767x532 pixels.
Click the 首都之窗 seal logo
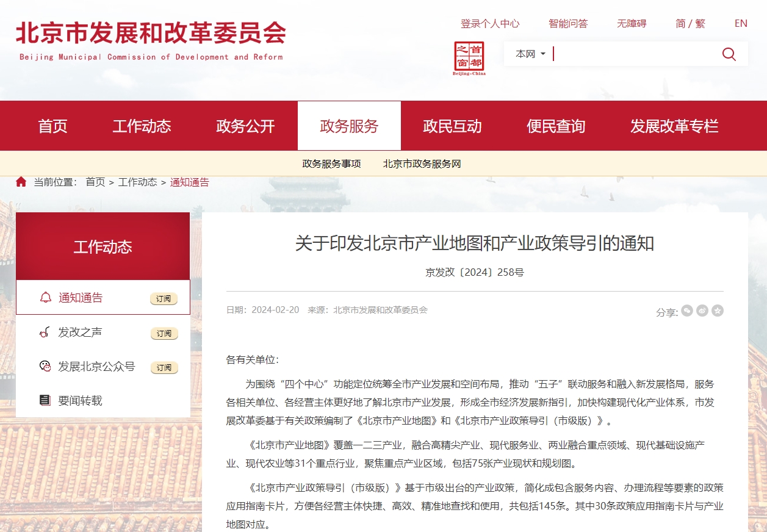point(470,55)
